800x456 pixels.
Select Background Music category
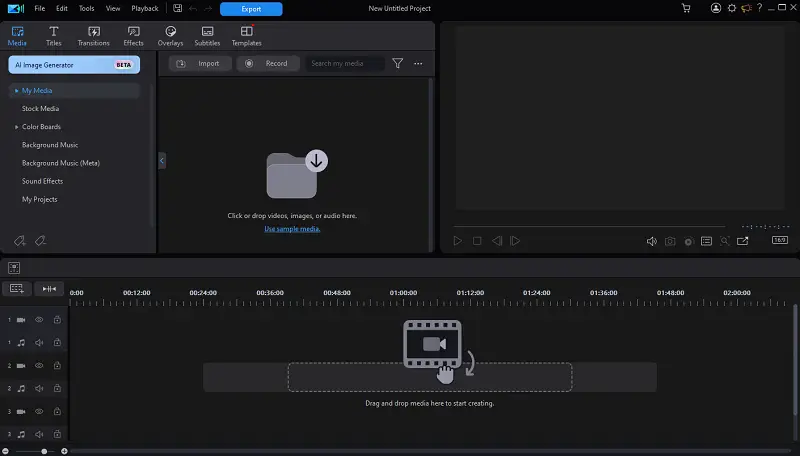coord(50,145)
